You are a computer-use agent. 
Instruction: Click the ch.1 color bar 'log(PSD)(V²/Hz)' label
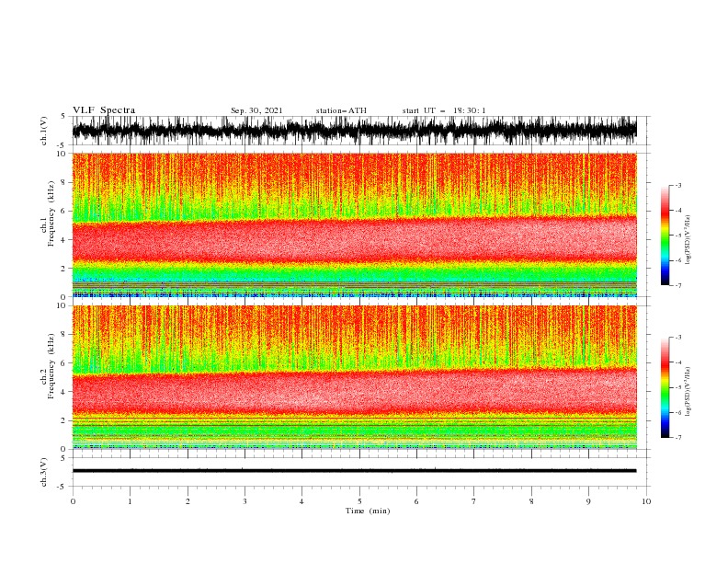click(x=688, y=240)
